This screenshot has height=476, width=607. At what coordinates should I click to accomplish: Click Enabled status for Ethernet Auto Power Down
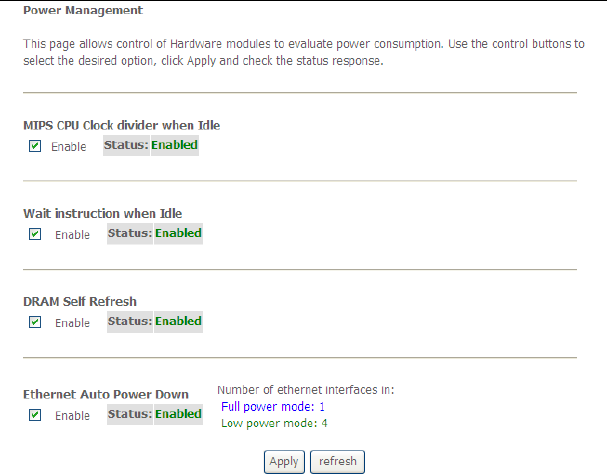tap(178, 414)
